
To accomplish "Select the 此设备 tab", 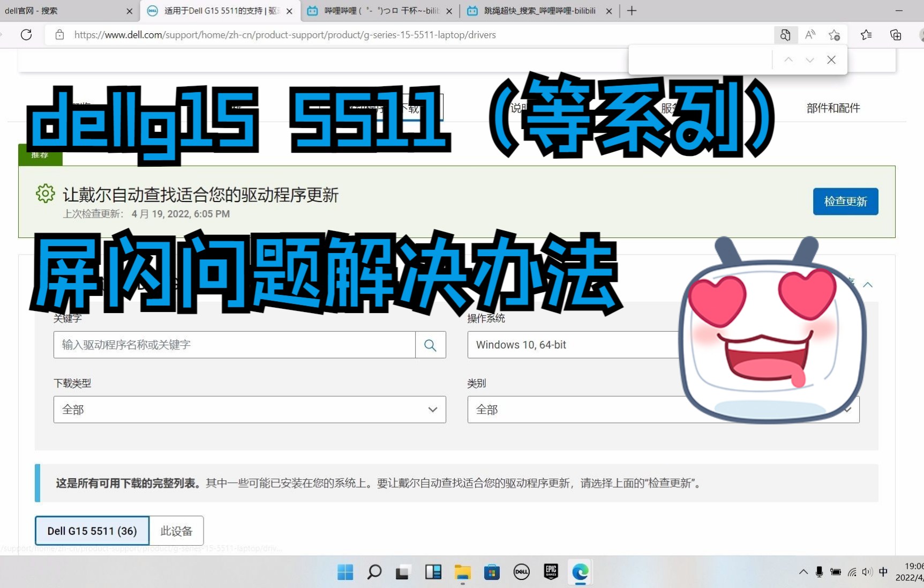I will [176, 531].
